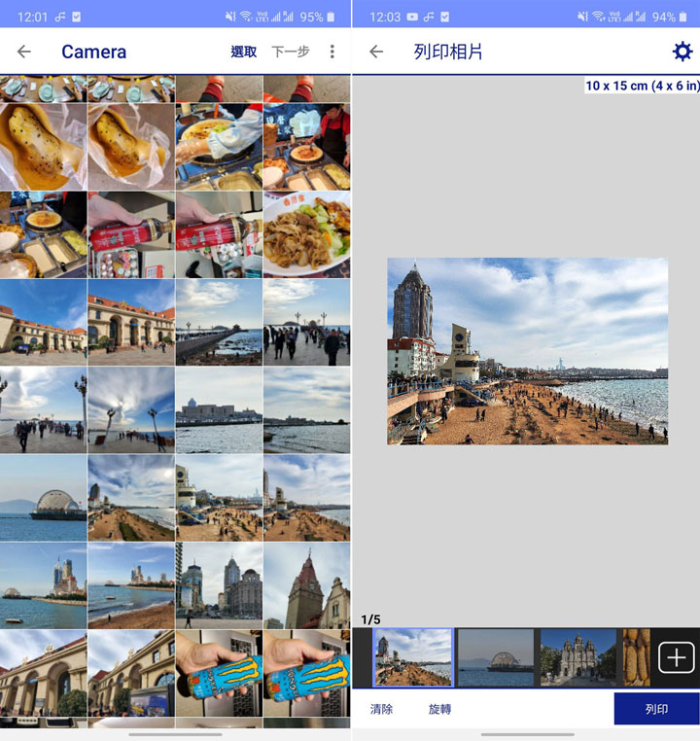700x741 pixels.
Task: Select the beach photo thumbnail in print strip
Action: tap(413, 657)
